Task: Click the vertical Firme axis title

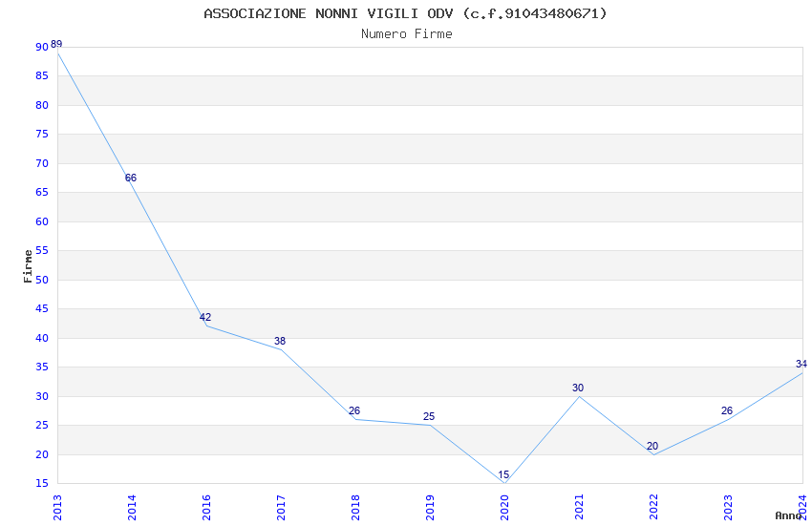Action: click(x=28, y=266)
